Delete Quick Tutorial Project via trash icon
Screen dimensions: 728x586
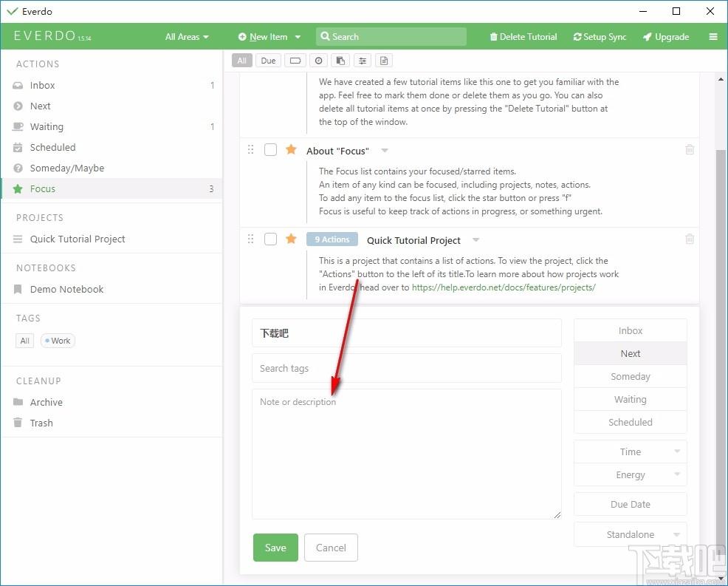coord(690,239)
